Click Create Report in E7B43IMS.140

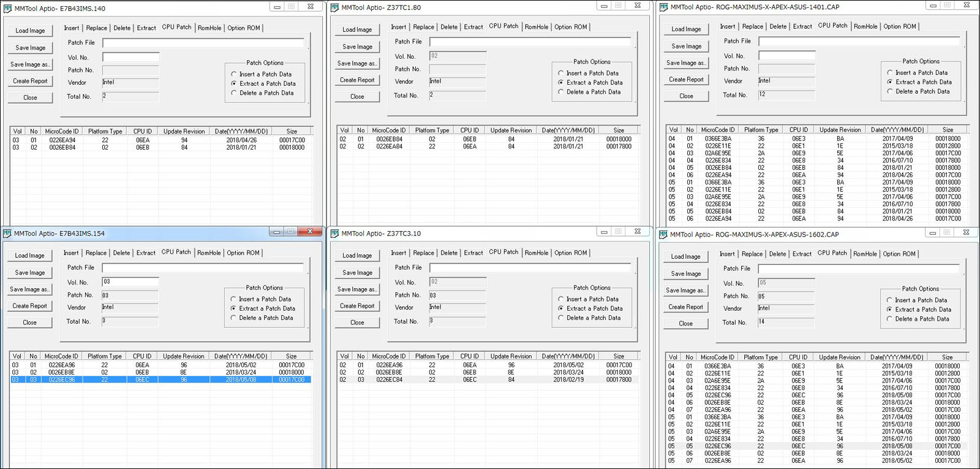tap(30, 81)
